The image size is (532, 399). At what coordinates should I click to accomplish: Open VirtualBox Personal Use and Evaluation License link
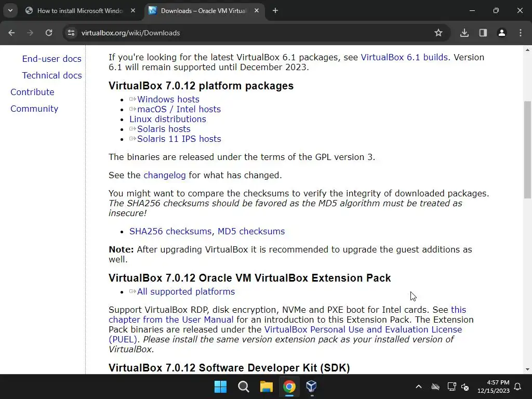[363, 329]
